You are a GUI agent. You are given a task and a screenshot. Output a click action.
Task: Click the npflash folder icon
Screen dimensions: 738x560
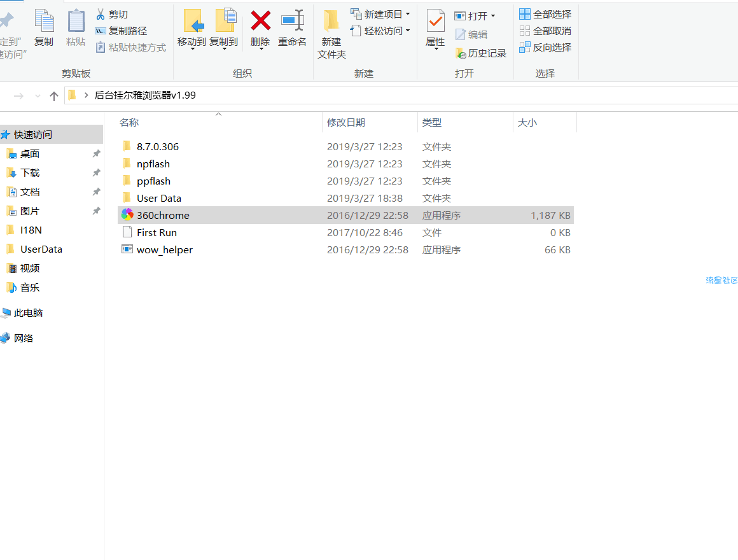[x=127, y=164]
